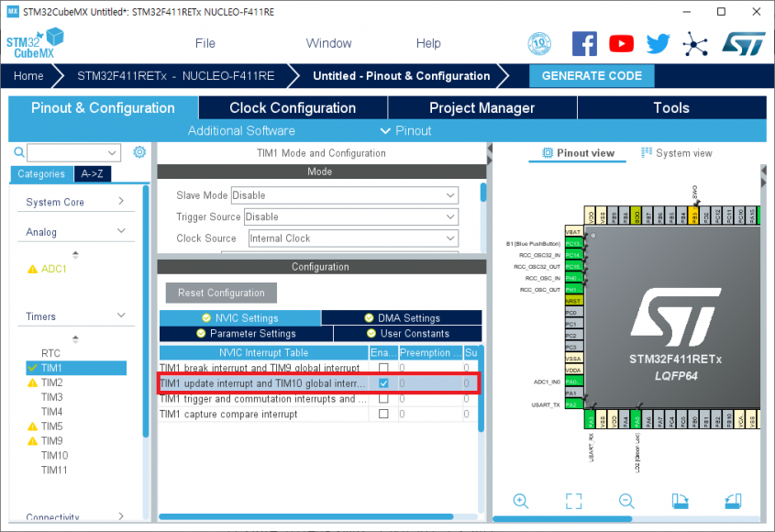This screenshot has width=775, height=532.
Task: Open the File menu
Action: click(205, 43)
